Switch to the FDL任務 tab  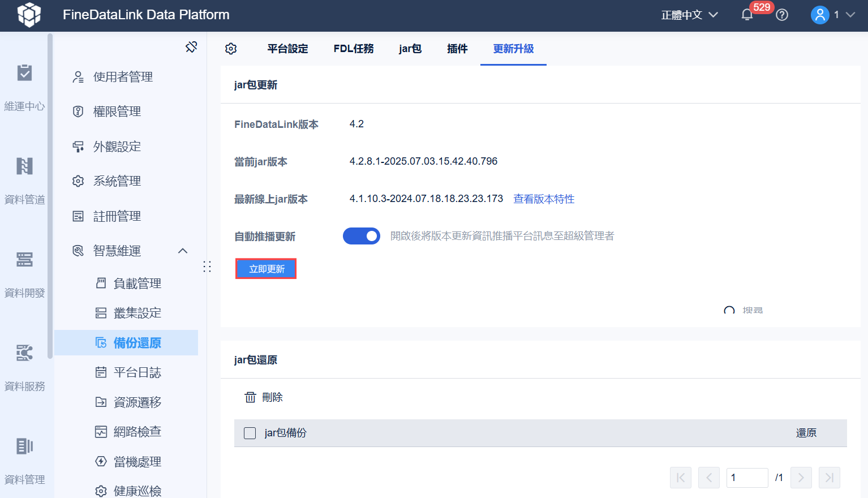point(354,49)
